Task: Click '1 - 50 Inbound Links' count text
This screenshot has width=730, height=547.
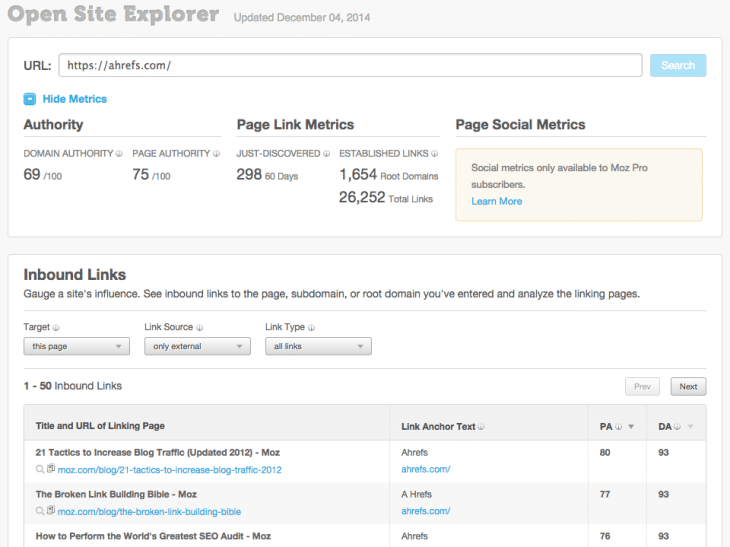Action: tap(73, 386)
